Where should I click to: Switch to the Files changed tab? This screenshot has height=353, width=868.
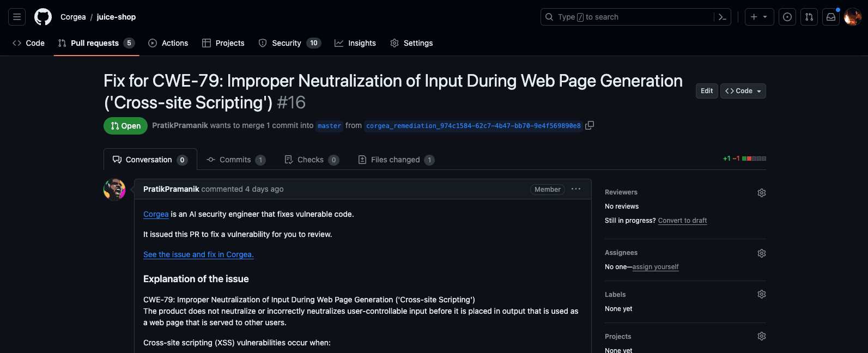(396, 160)
